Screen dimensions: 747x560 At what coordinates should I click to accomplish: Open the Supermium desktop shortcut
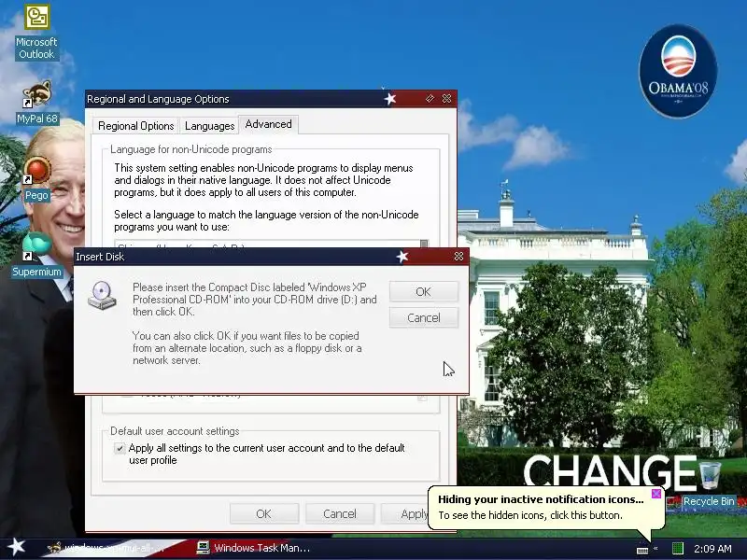tap(36, 256)
